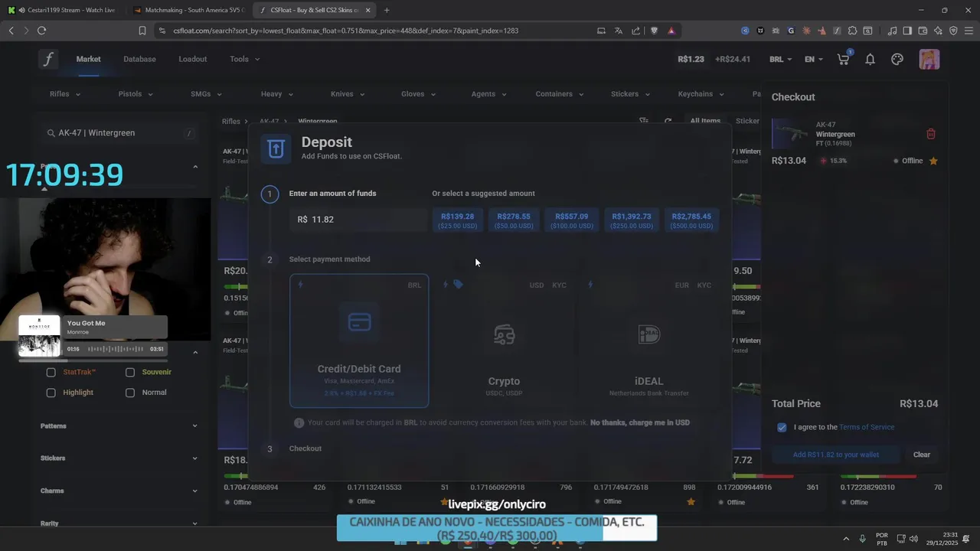The height and width of the screenshot is (551, 980).
Task: Toggle the browser sidebar panel icon
Action: [907, 31]
